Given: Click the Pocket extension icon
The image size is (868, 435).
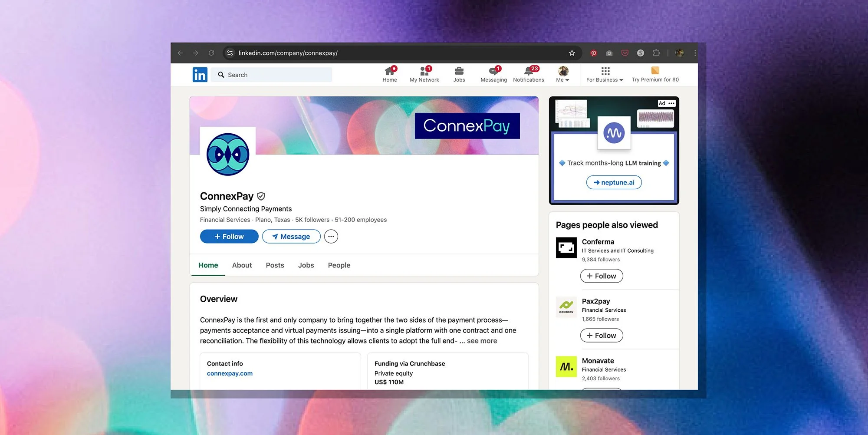Looking at the screenshot, I should 625,53.
